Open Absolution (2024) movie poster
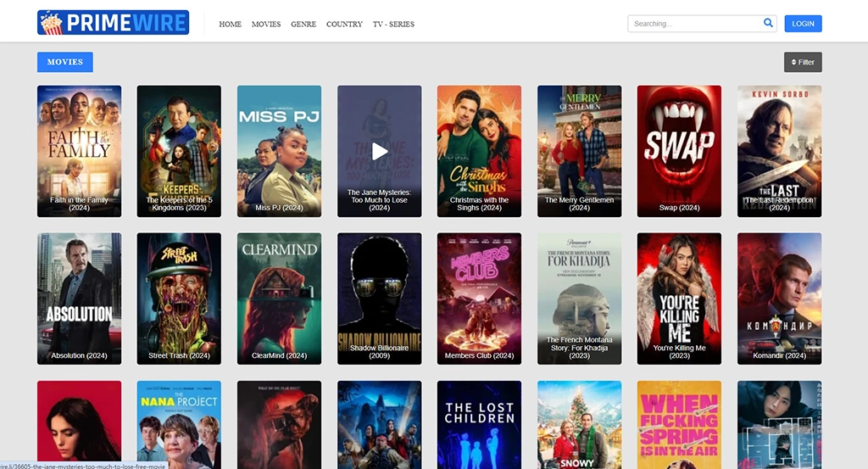868x469 pixels. (x=79, y=293)
